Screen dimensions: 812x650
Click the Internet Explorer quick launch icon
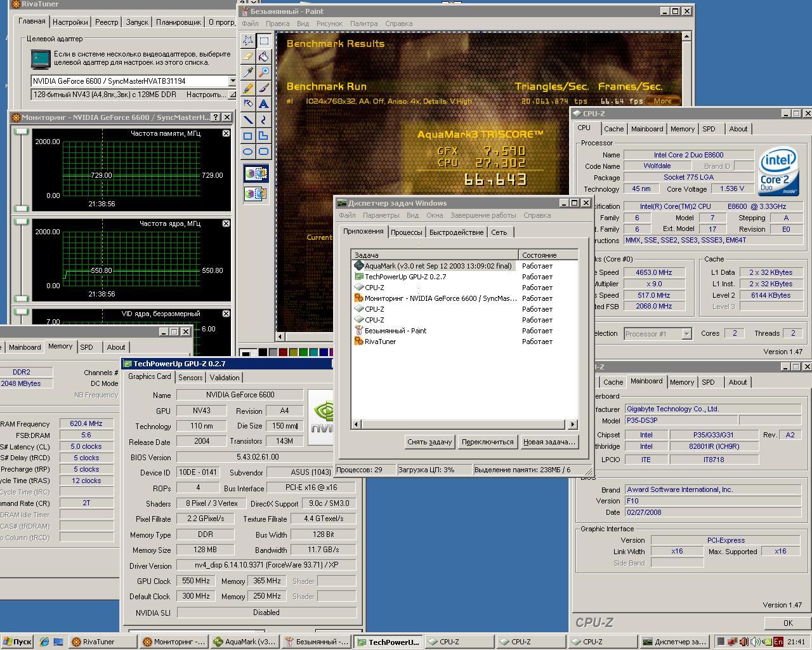pos(44,642)
